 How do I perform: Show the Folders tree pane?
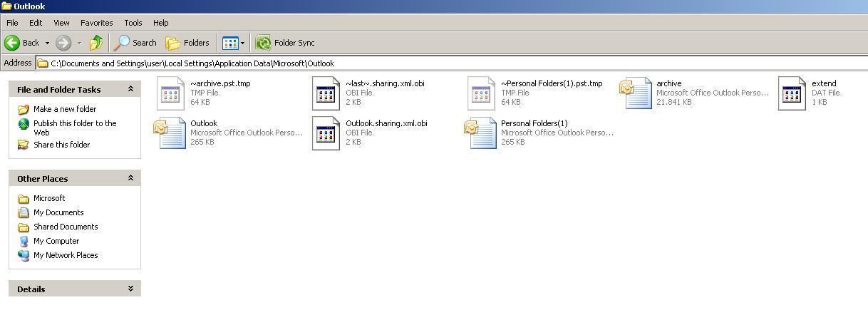coord(187,43)
